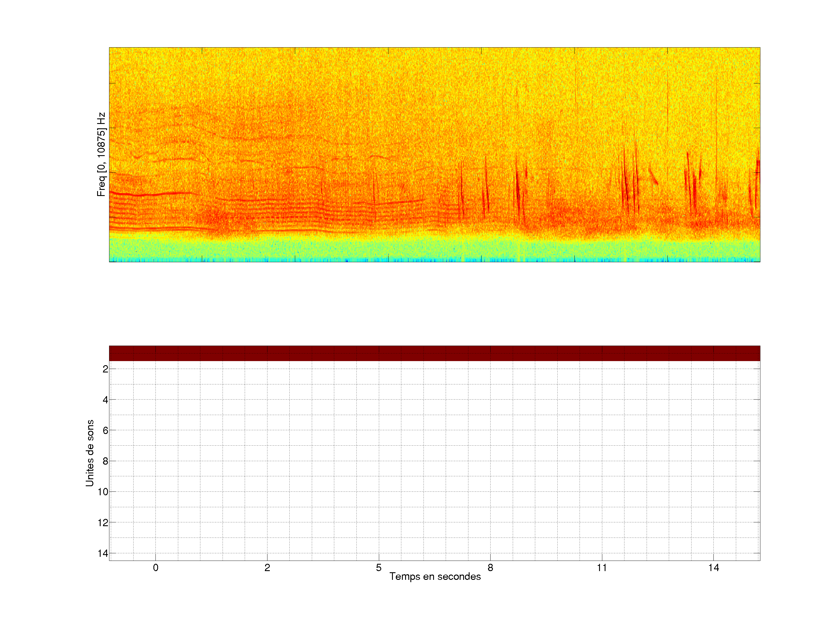840x630 pixels.
Task: Click the dark red bar atop lower plot
Action: 434,353
